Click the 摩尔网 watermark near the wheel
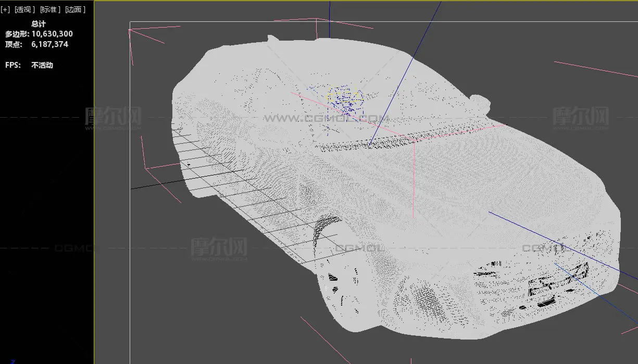 pos(218,247)
